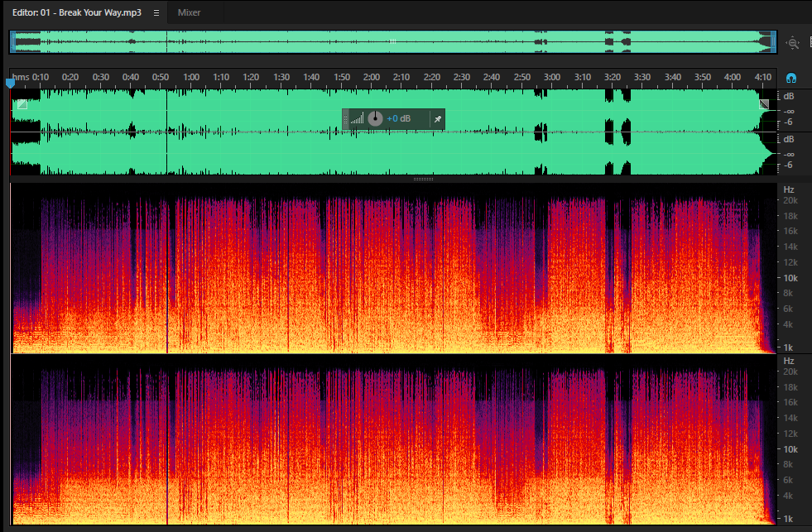812x532 pixels.
Task: Click the 1:00 mark on the time ruler
Action: coord(191,77)
